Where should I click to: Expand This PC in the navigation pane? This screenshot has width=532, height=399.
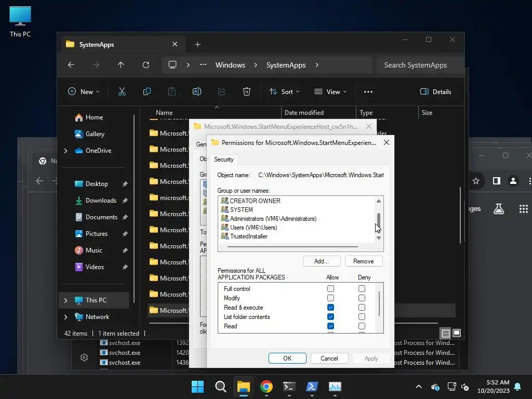(x=66, y=300)
